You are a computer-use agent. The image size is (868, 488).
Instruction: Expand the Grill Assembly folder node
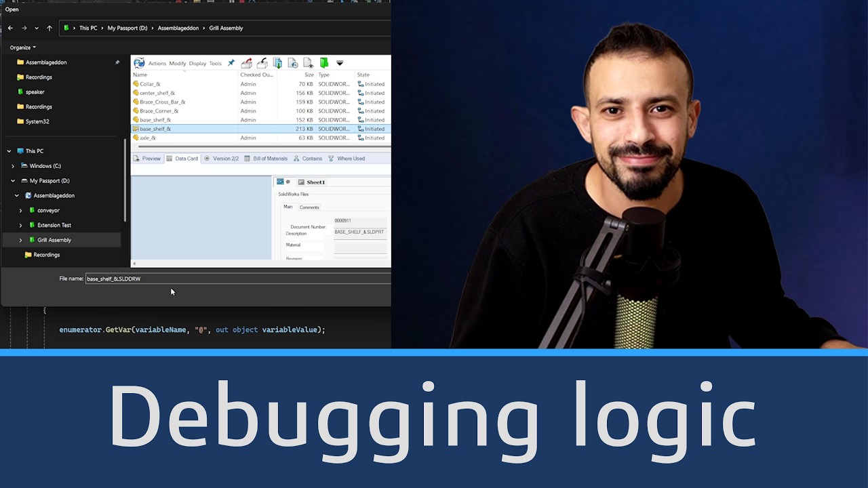[x=20, y=240]
